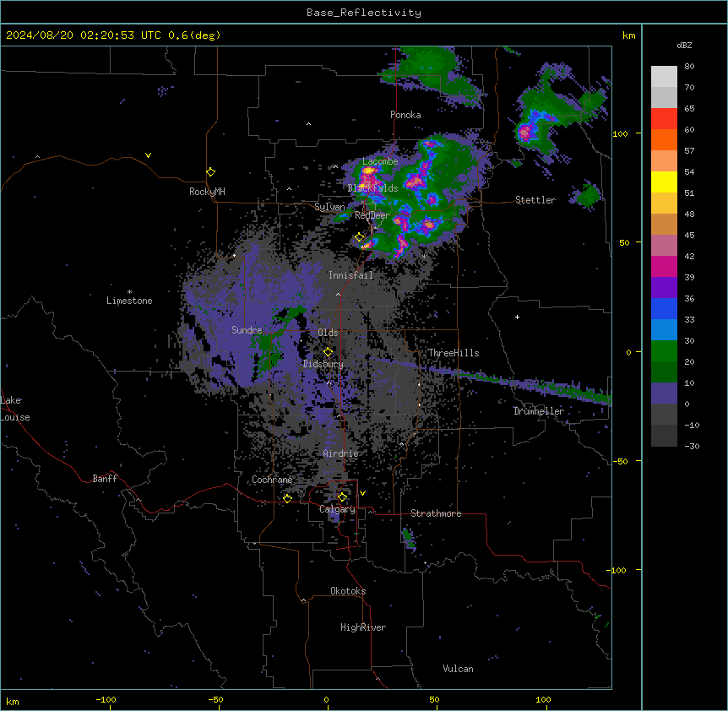Select the magenta 42-39 dBZ legend swatch
Image resolution: width=728 pixels, height=711 pixels.
tap(664, 266)
